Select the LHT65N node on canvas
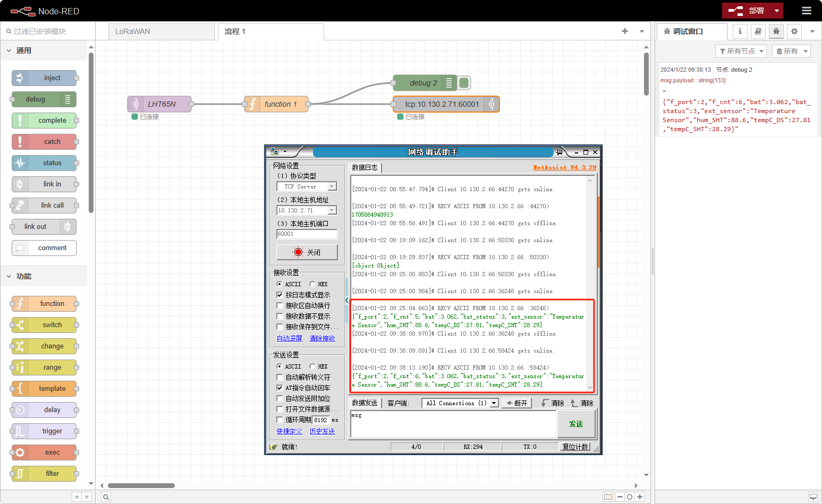 (x=159, y=104)
